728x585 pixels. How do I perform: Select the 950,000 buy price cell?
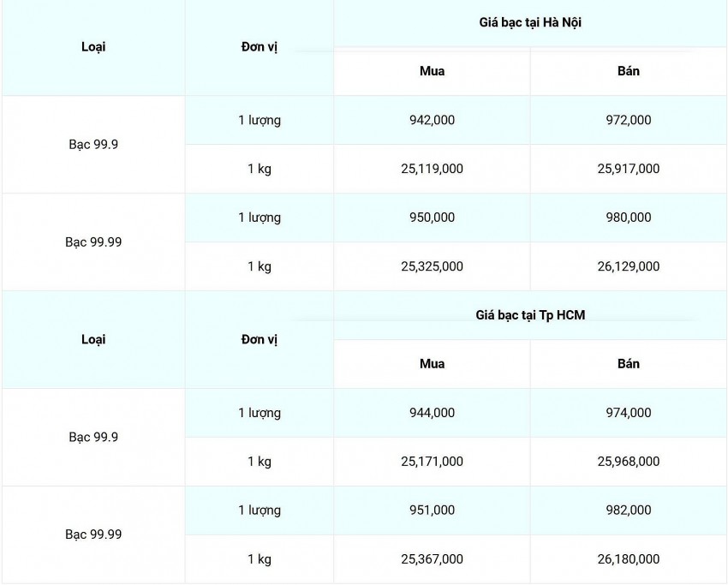432,218
